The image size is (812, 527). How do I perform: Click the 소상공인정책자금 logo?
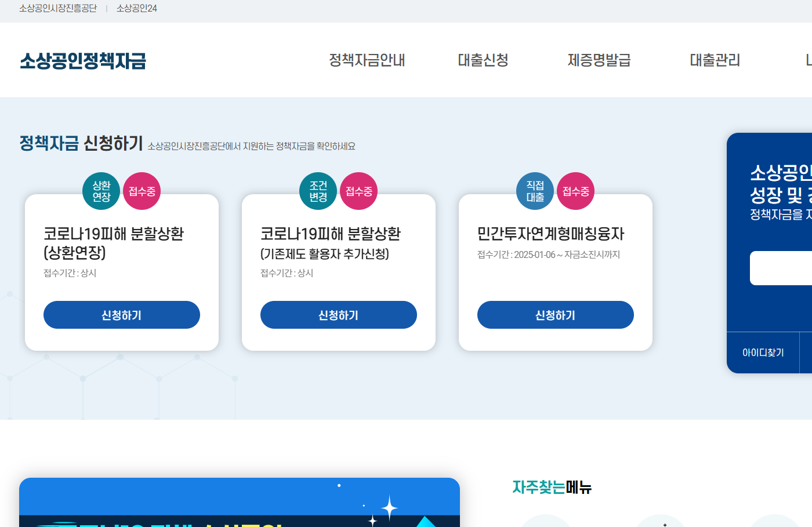pos(84,61)
